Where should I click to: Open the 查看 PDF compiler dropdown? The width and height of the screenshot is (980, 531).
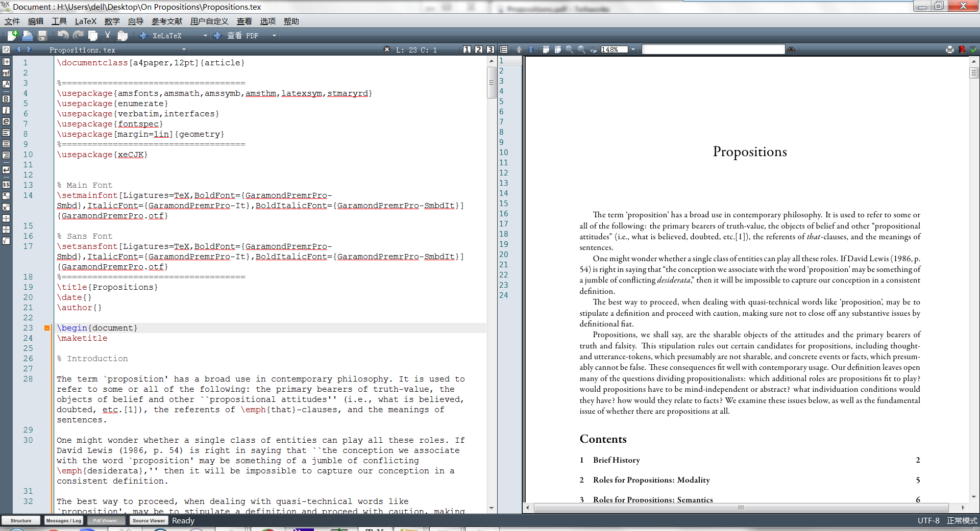click(x=274, y=36)
